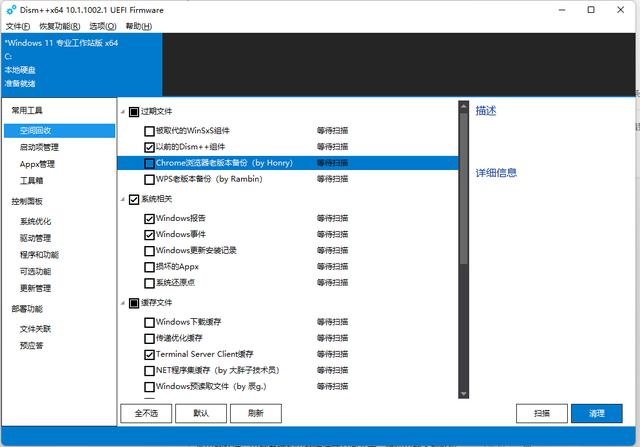Select 系统优化 under 控制面板

coord(35,221)
